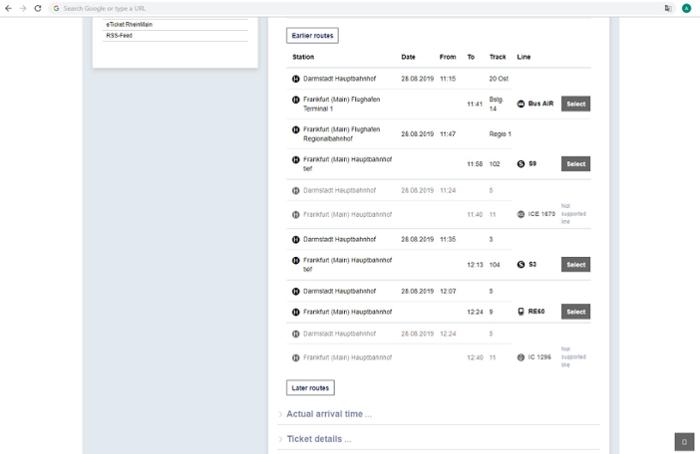Select the Bus AIR route
The image size is (700, 454).
[x=575, y=104]
